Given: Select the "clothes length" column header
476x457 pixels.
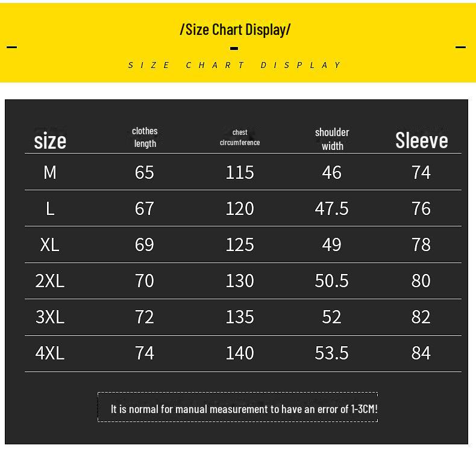Looking at the screenshot, I should click(x=145, y=137).
